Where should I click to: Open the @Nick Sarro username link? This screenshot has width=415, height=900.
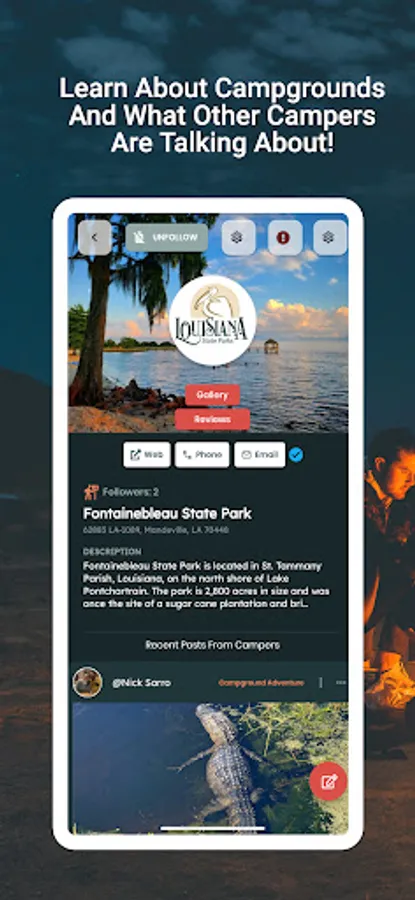(x=141, y=683)
